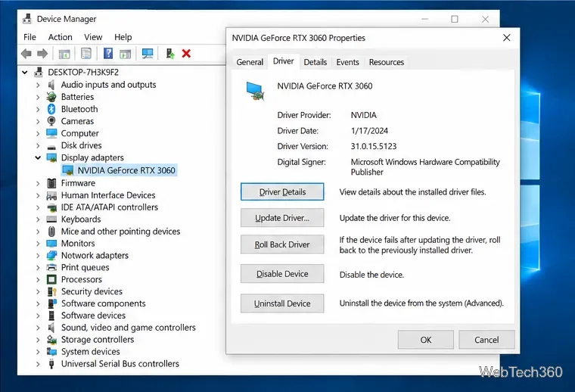Click the Network adapters category icon
The image size is (575, 392).
(51, 255)
